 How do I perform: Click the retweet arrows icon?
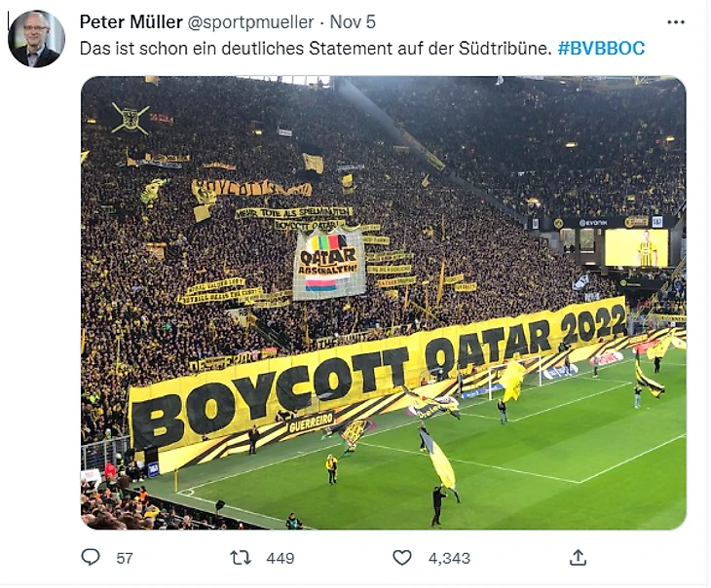[x=240, y=557]
